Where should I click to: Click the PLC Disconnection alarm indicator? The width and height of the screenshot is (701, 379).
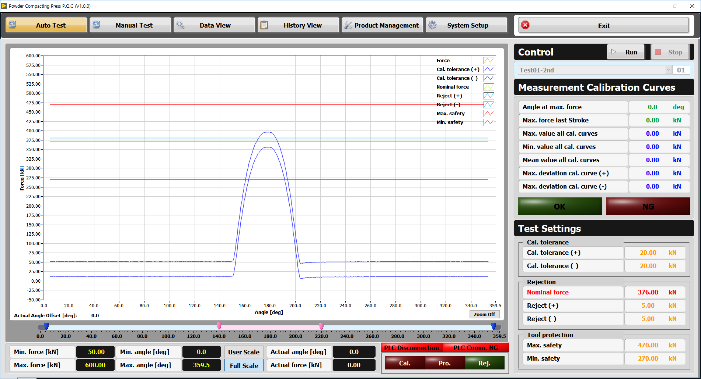click(x=412, y=347)
